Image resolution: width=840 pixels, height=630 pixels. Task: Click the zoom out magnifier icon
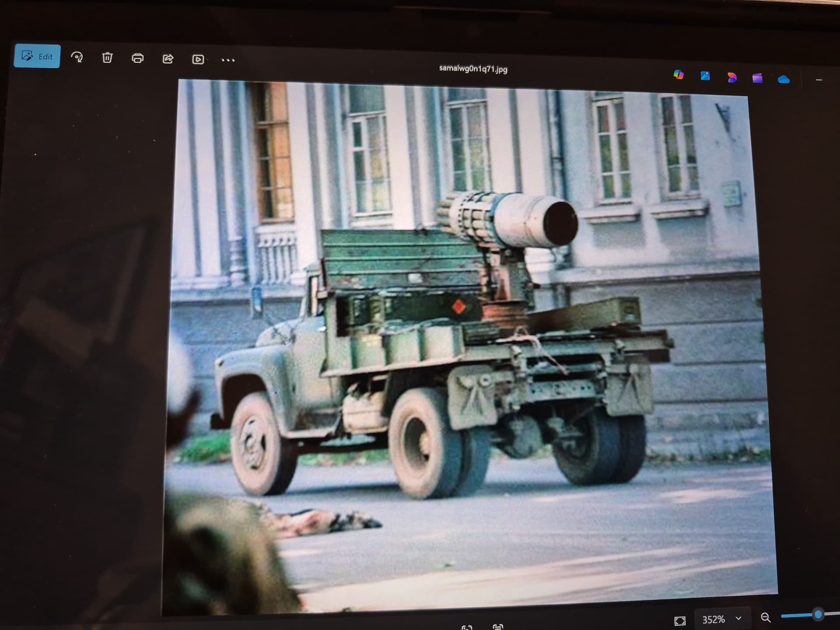pyautogui.click(x=766, y=617)
